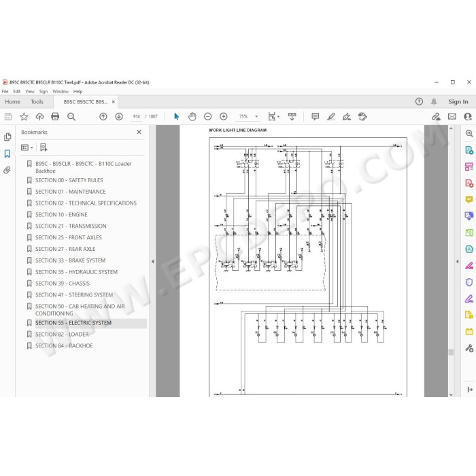Print the document
The height and width of the screenshot is (476, 476).
click(55, 116)
